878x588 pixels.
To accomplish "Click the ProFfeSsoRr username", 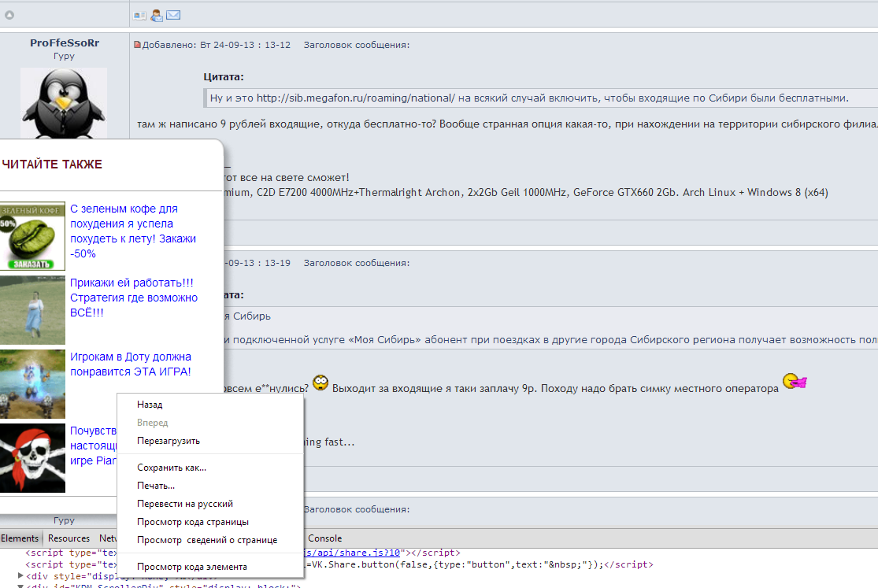I will (65, 43).
